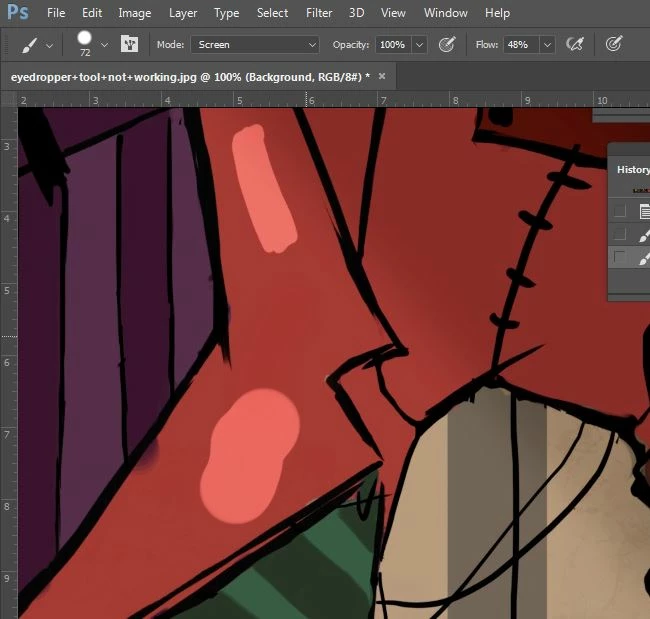Viewport: 650px width, 619px height.
Task: Open the Image menu
Action: tap(135, 13)
